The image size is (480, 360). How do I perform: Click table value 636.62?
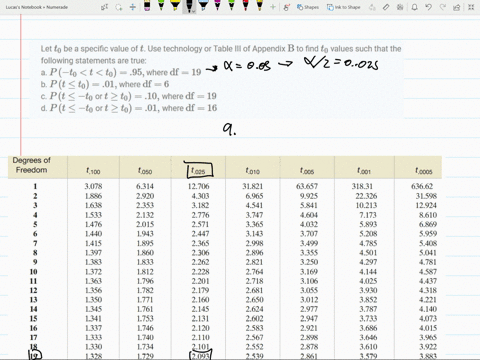click(422, 186)
